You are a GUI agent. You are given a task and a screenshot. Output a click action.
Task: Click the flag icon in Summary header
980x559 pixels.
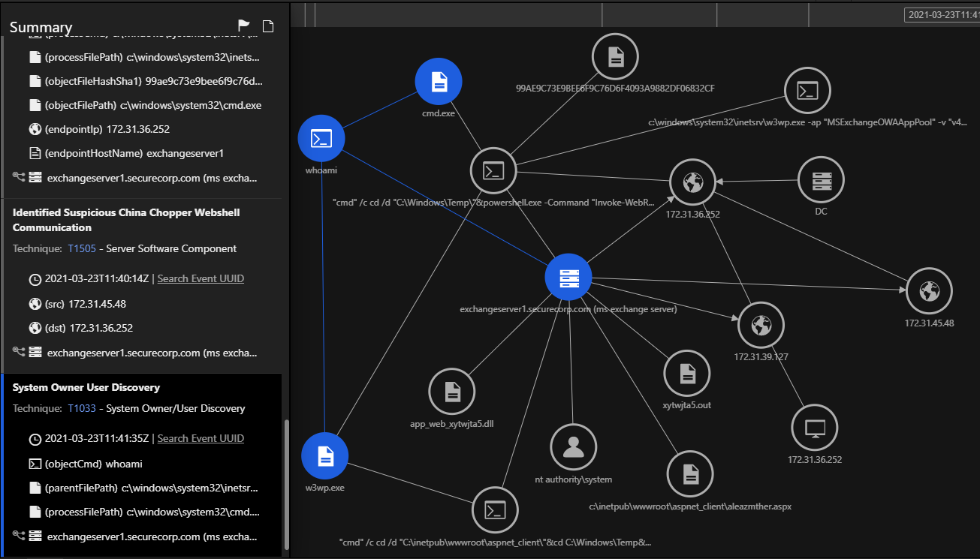pos(244,26)
